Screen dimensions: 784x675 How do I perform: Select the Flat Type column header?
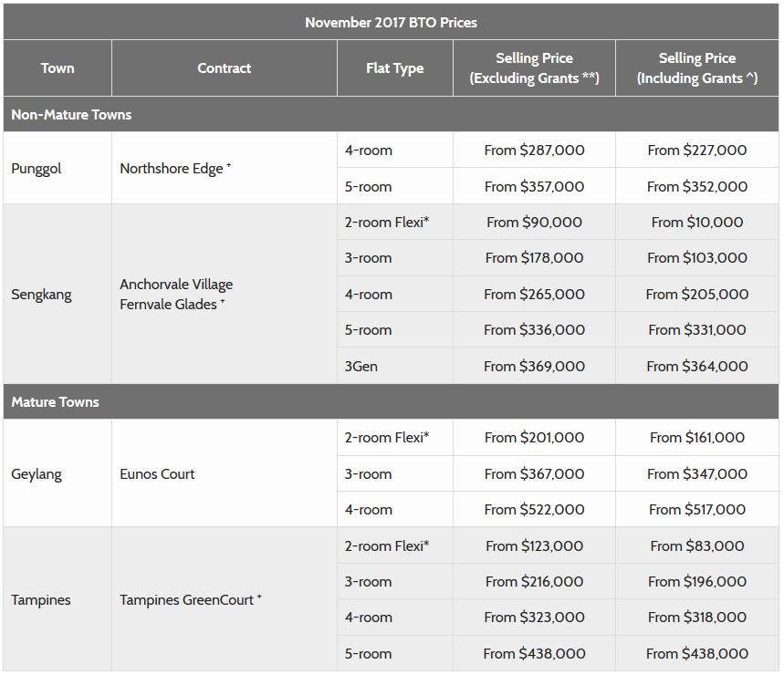point(394,68)
